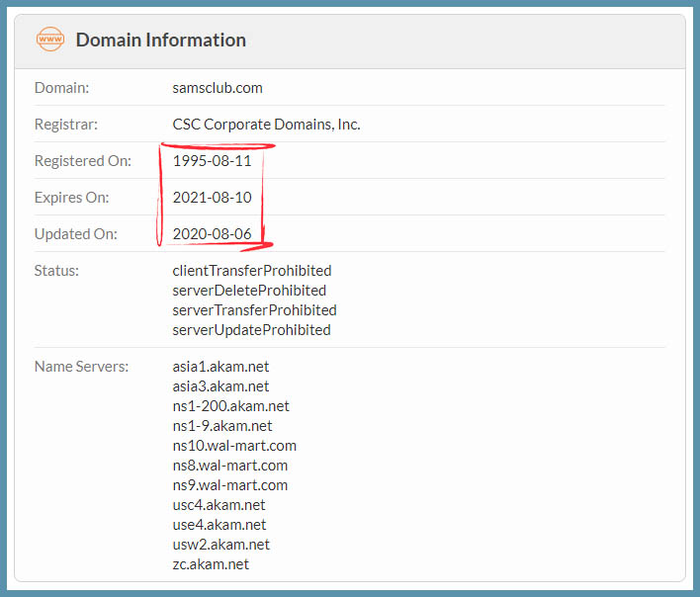The width and height of the screenshot is (700, 597).
Task: Select asia1.akam.net name server
Action: tap(220, 367)
